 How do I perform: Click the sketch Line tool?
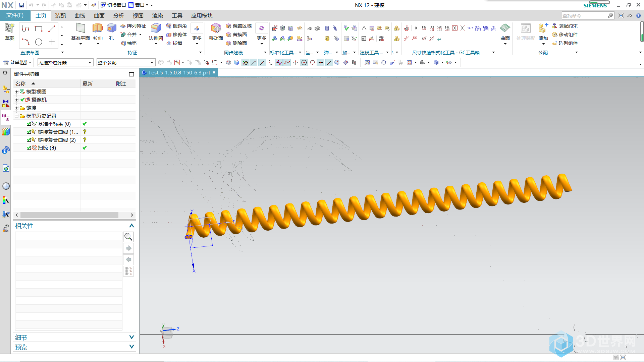[52, 29]
